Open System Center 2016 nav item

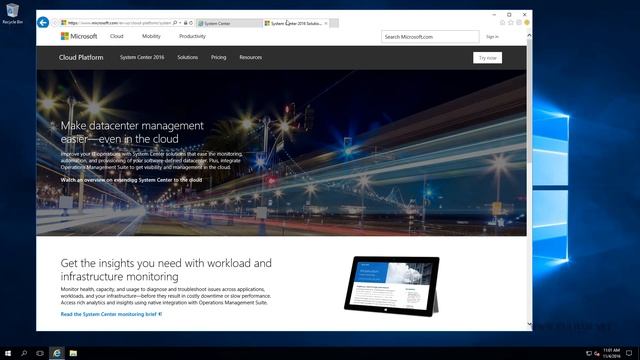pos(142,58)
